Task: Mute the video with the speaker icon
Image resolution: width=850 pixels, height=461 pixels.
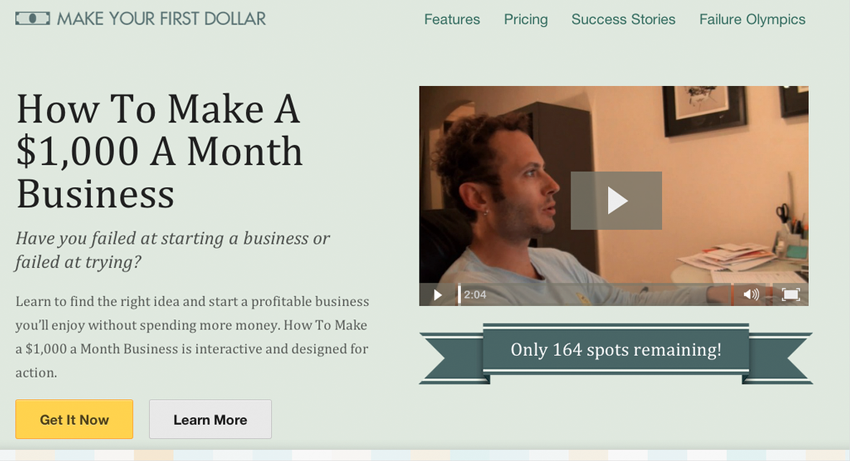Action: point(751,294)
